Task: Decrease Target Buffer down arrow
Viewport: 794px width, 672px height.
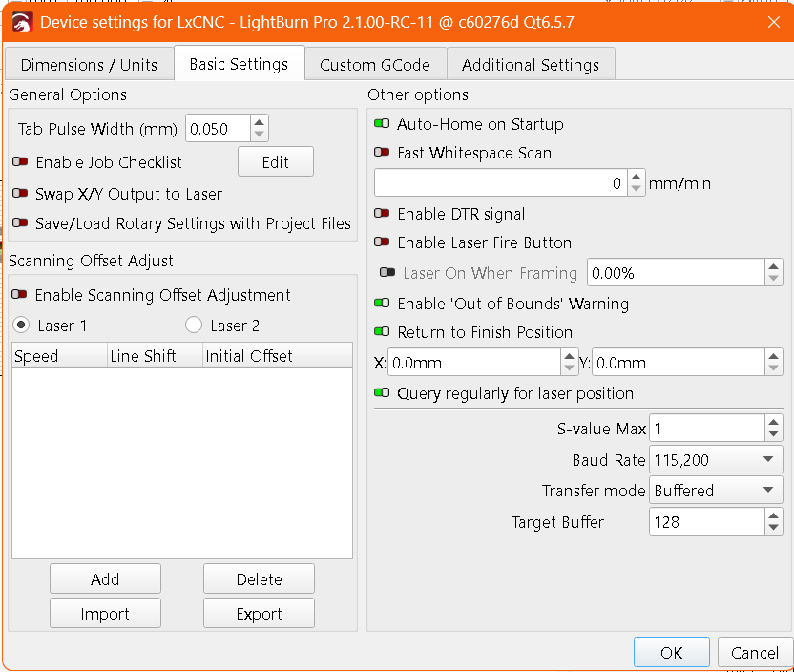Action: click(773, 528)
